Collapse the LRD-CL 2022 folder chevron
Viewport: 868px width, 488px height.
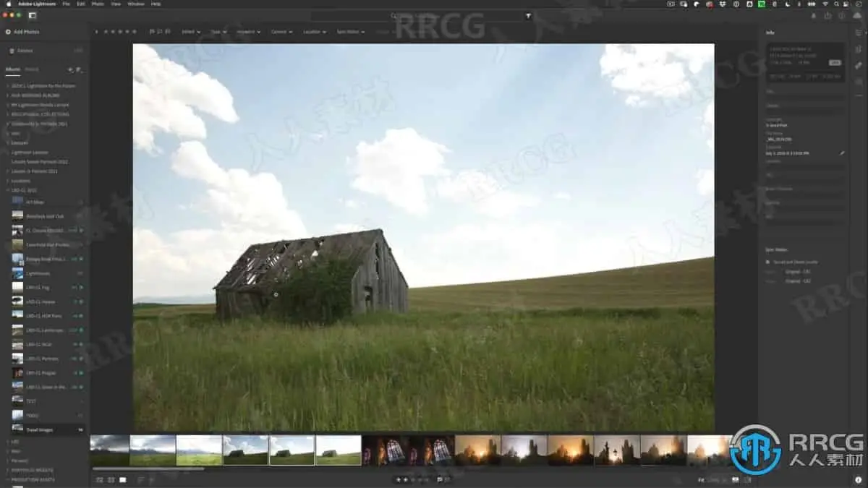click(x=7, y=190)
